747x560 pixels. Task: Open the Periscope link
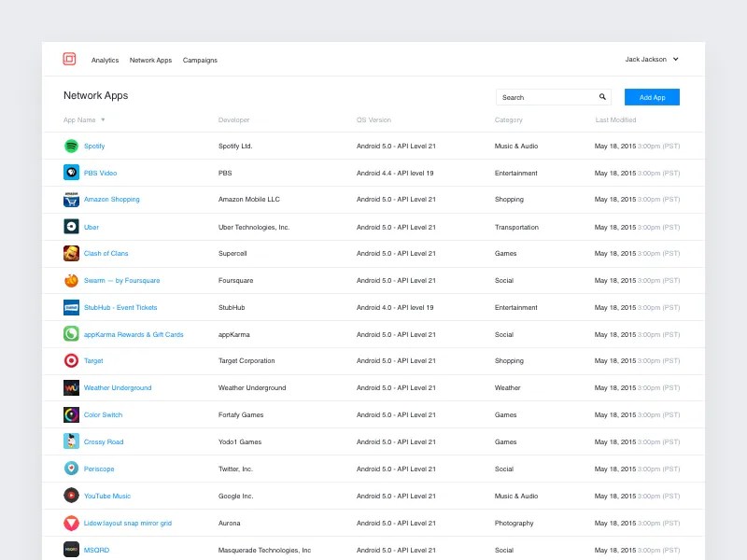pos(99,469)
